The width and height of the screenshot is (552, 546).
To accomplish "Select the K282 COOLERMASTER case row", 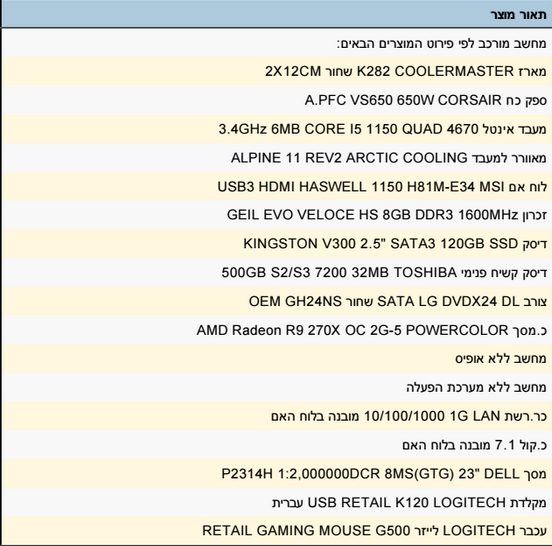I will [277, 71].
